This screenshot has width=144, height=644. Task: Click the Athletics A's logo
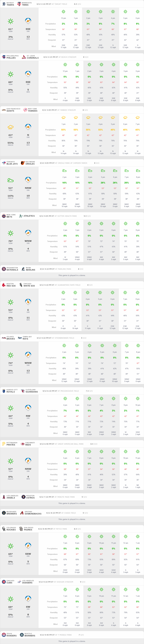[x=21, y=216]
